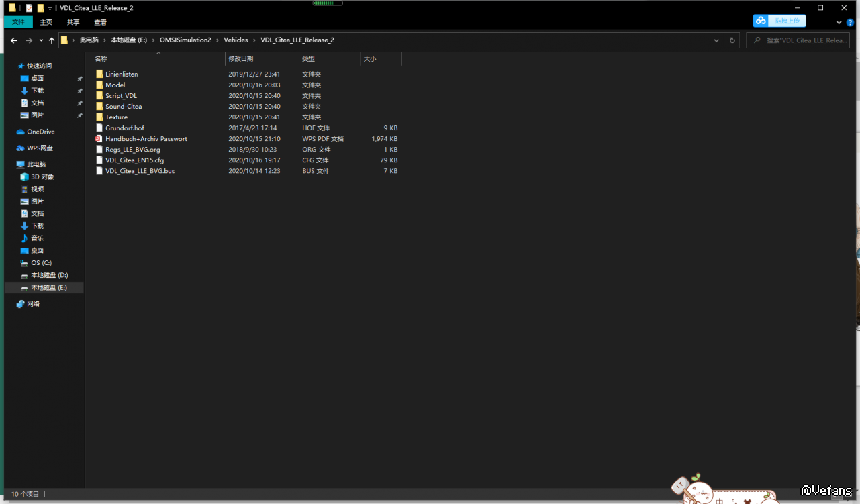Open WPS网盘 in the navigation pane

pyautogui.click(x=40, y=148)
